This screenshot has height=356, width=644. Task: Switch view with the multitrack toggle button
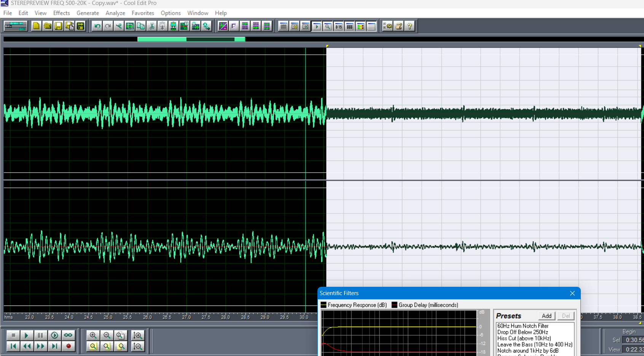15,26
